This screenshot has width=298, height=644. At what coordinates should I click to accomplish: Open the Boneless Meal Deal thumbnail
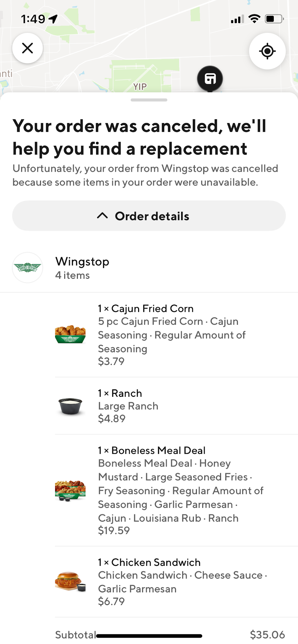[70, 490]
